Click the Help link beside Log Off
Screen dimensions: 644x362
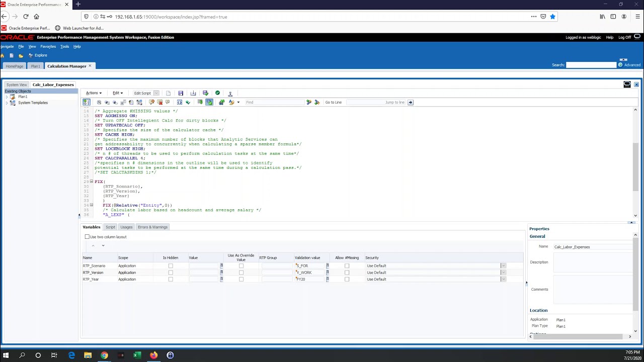click(610, 37)
